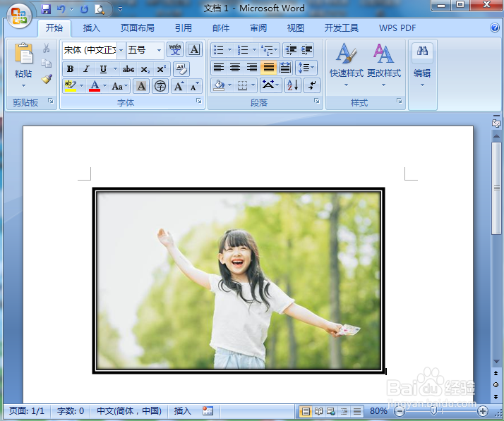This screenshot has height=421, width=504.
Task: Decrease the paragraph indent
Action: coord(291,50)
